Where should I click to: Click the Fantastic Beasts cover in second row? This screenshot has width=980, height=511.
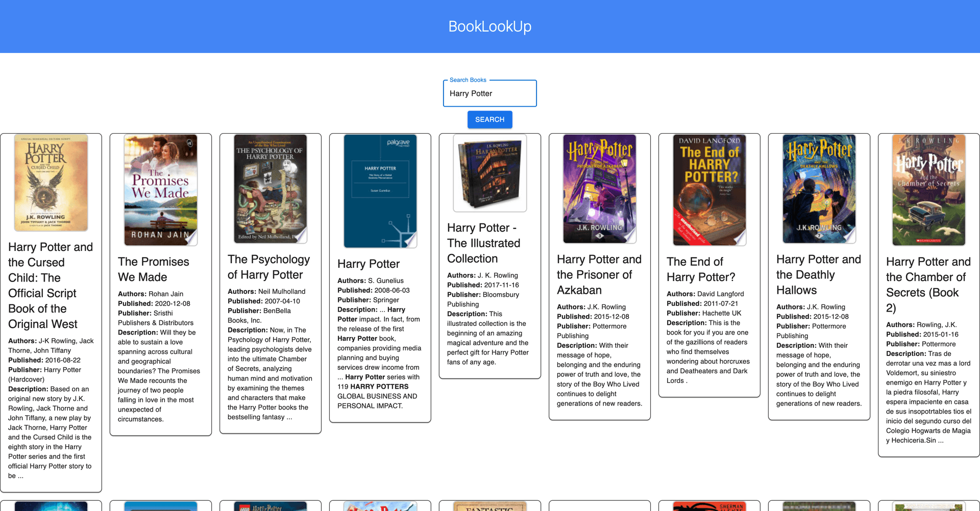coord(489,507)
